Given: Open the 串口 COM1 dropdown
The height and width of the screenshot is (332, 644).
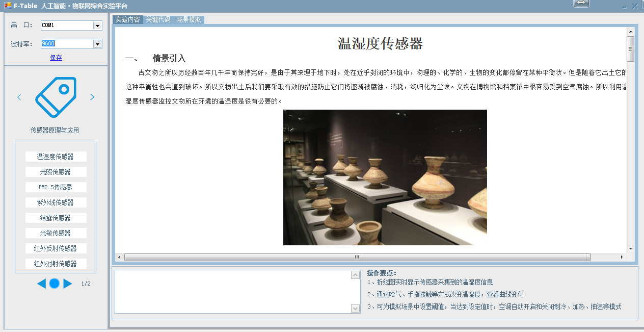Looking at the screenshot, I should [x=97, y=25].
